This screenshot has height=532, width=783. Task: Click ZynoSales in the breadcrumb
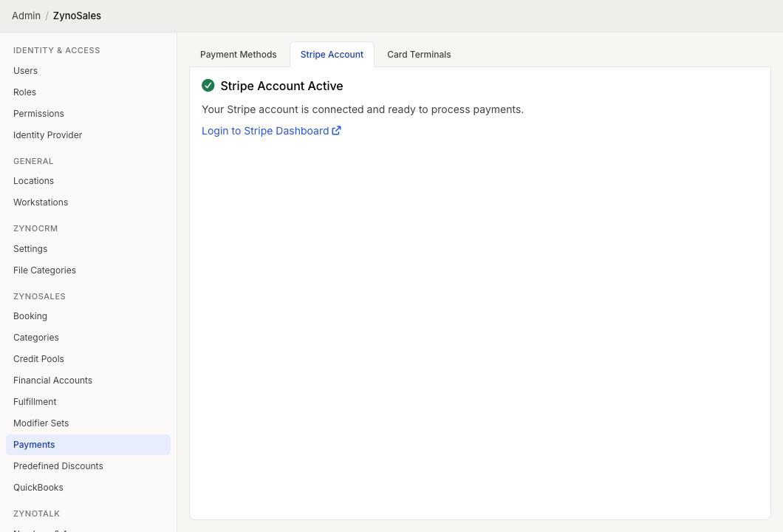point(77,16)
